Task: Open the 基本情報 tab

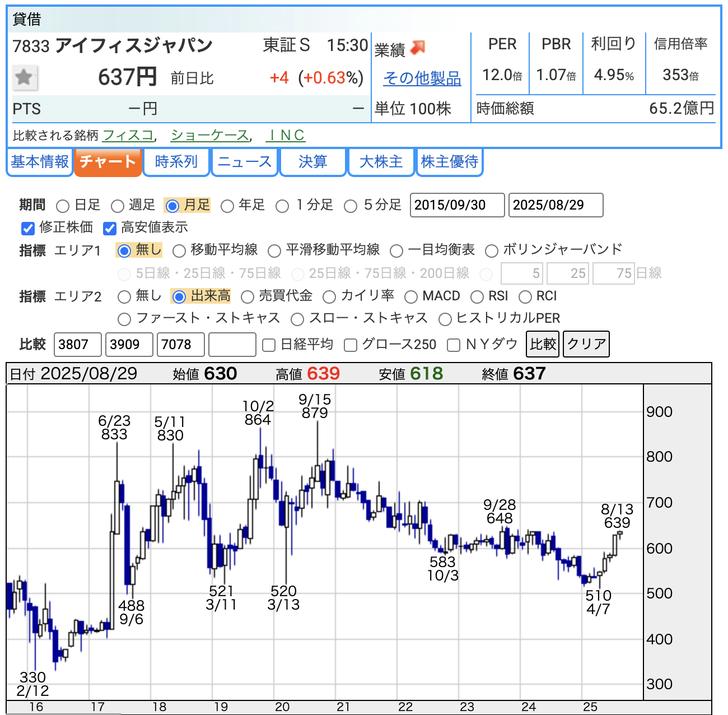Action: [x=40, y=162]
